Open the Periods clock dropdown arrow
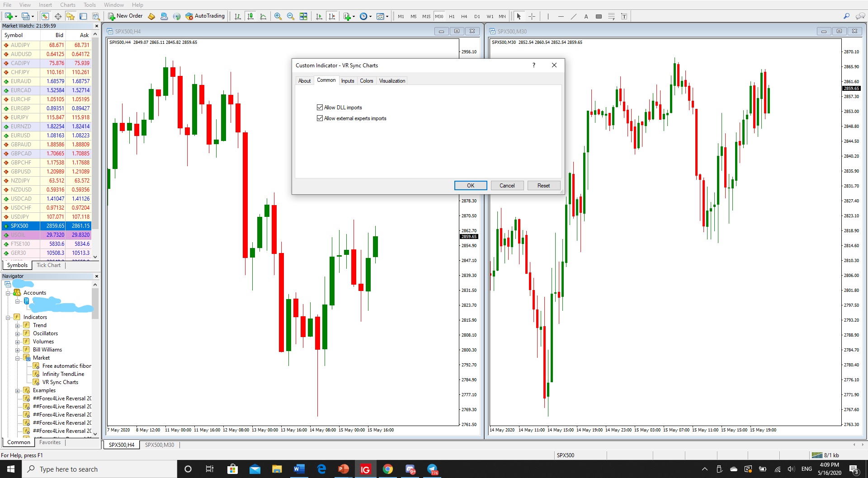Screen dimensions: 868x478 (x=370, y=17)
